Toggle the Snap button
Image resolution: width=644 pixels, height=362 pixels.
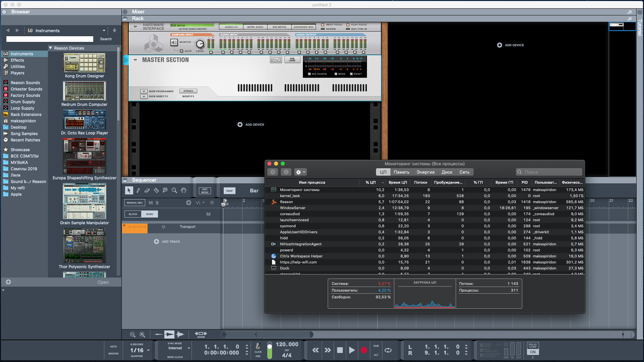point(229,191)
